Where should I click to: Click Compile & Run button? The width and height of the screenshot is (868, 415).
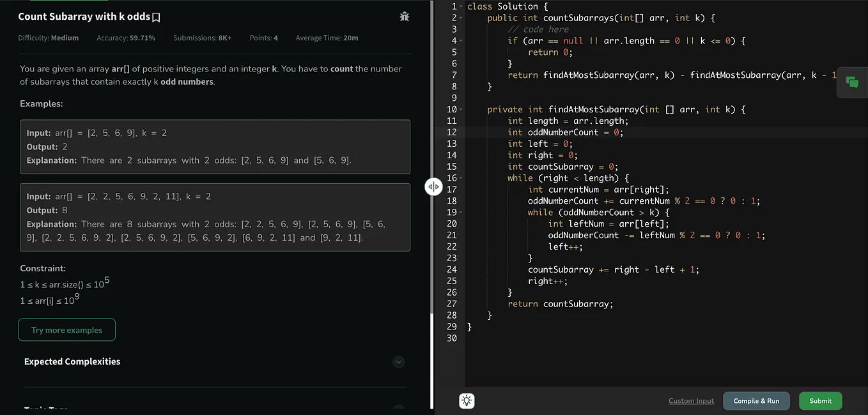[756, 401]
